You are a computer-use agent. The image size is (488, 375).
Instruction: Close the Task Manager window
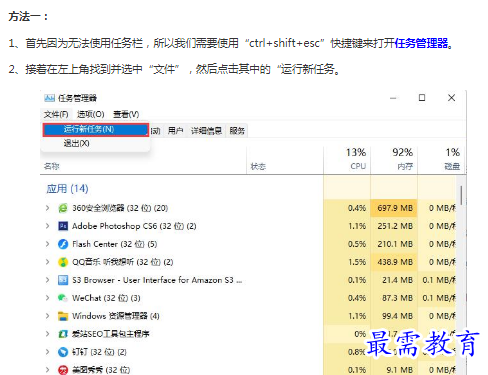[452, 98]
